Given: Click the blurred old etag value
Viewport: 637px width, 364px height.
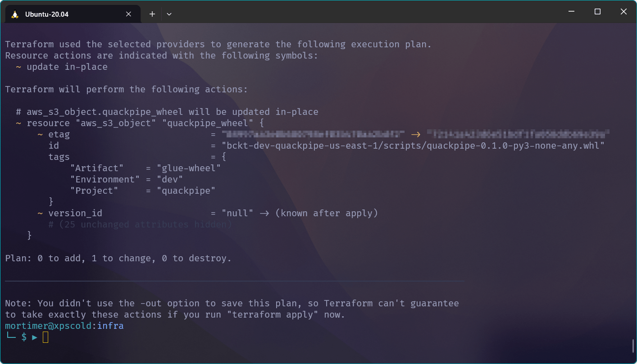Looking at the screenshot, I should pyautogui.click(x=313, y=134).
